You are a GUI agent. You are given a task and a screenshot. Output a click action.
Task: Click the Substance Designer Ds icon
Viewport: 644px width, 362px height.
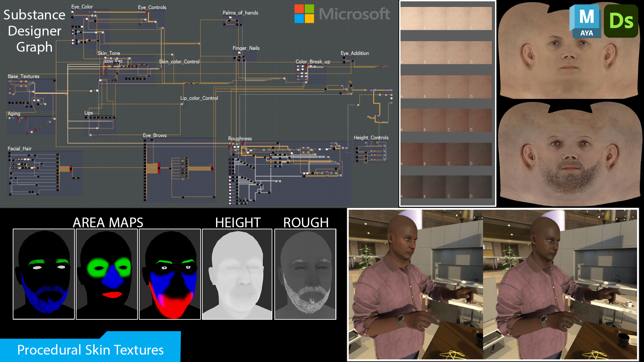(621, 21)
